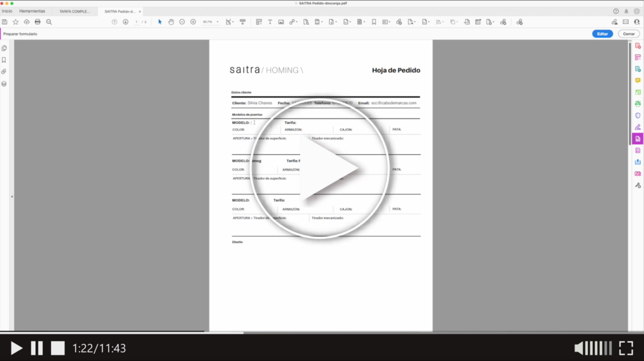Screen dimensions: 644x361
Task: Click 'Silvia Chaves' client name text
Action: (x=259, y=103)
